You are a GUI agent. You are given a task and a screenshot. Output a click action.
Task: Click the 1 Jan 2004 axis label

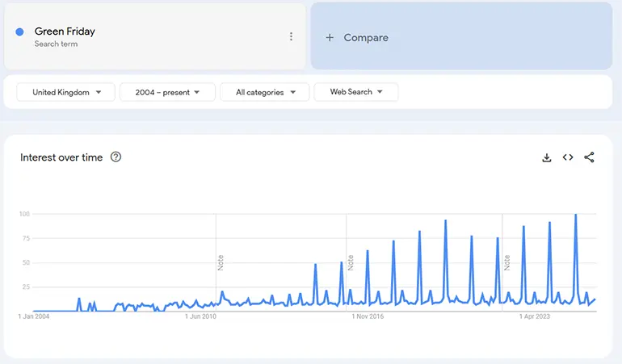click(x=34, y=317)
